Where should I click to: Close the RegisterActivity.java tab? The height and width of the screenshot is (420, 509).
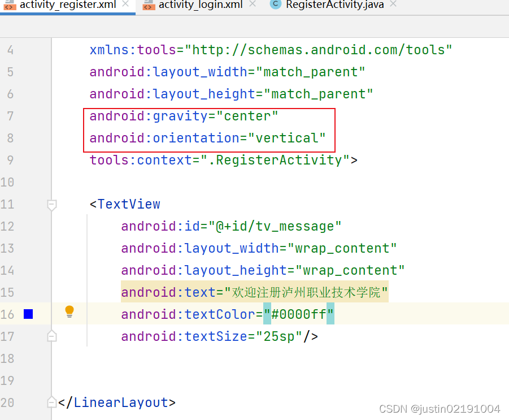click(393, 4)
